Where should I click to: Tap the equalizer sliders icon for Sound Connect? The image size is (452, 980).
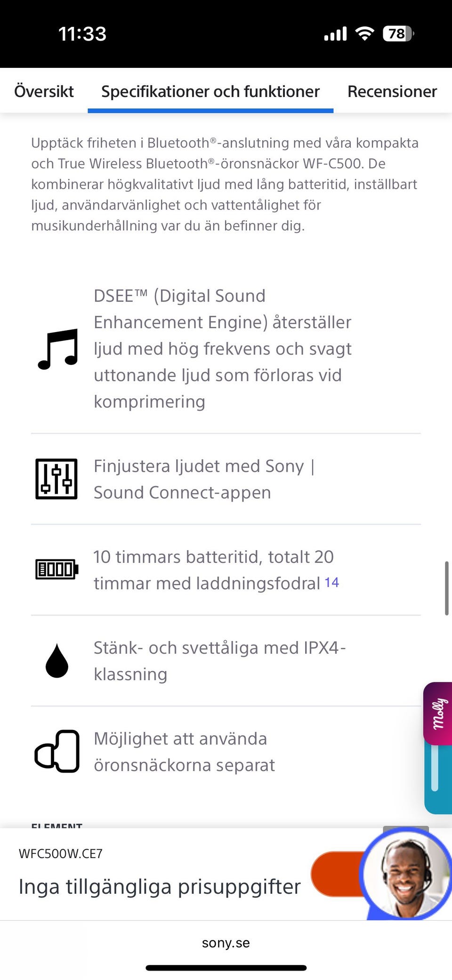56,479
